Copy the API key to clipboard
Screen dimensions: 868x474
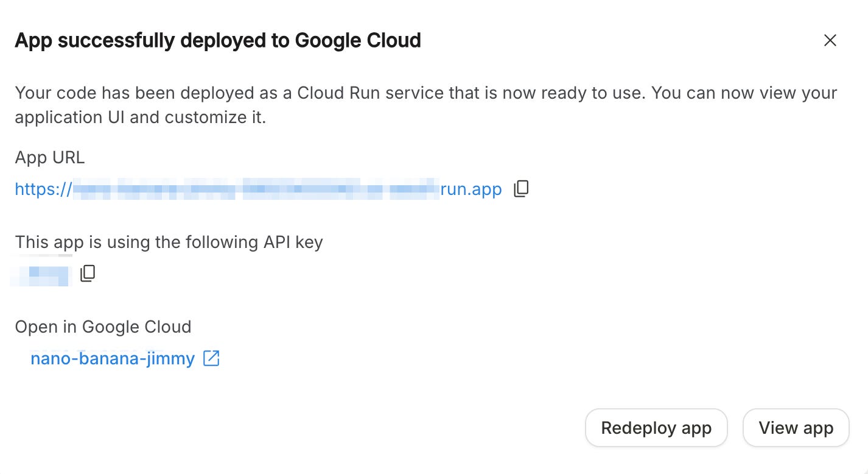coord(88,274)
